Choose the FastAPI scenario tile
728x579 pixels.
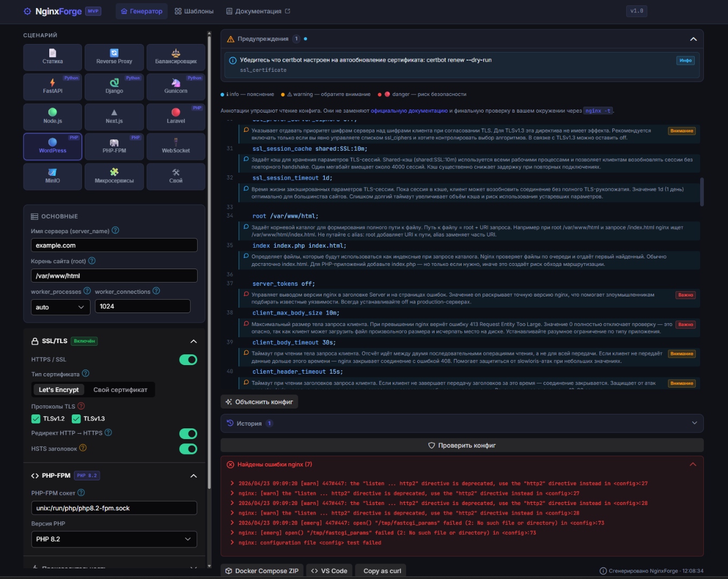point(52,86)
